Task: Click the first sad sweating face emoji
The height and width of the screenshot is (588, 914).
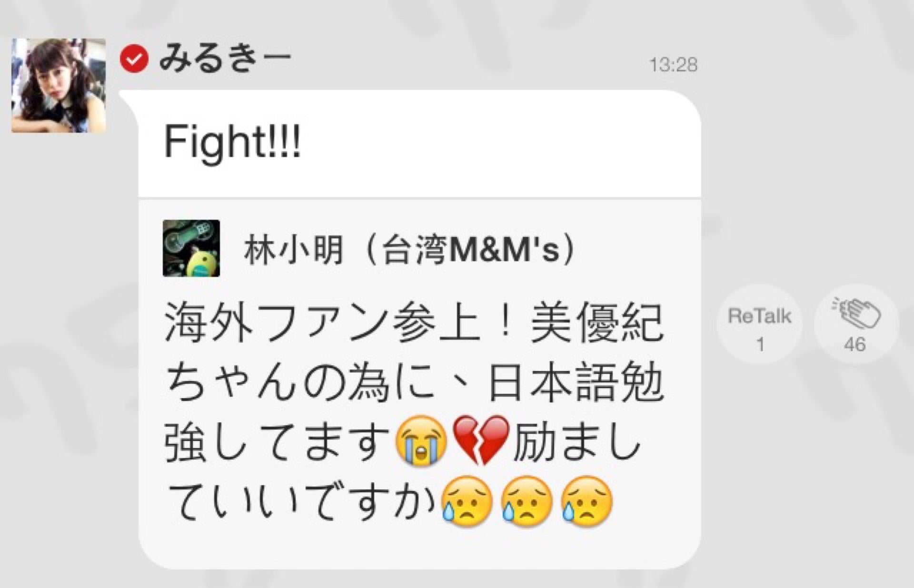Action: coord(467,501)
